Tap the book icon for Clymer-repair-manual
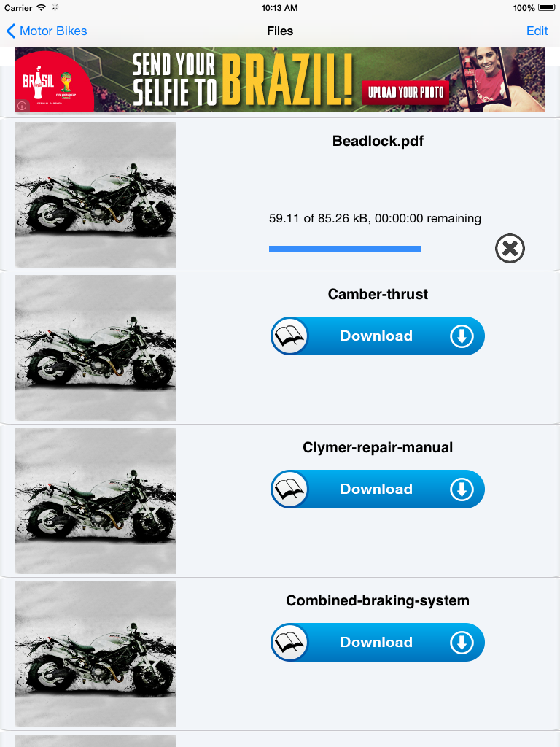The height and width of the screenshot is (747, 560). (x=290, y=489)
